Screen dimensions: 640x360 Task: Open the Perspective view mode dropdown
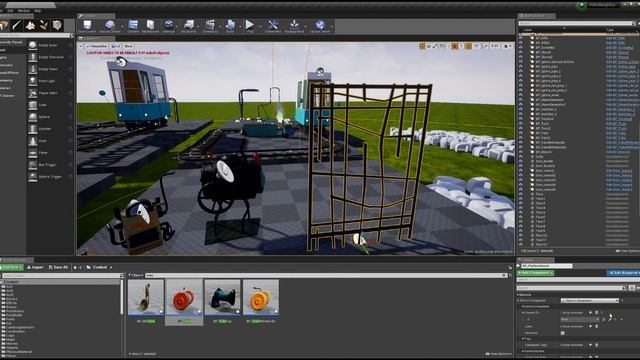pyautogui.click(x=96, y=47)
